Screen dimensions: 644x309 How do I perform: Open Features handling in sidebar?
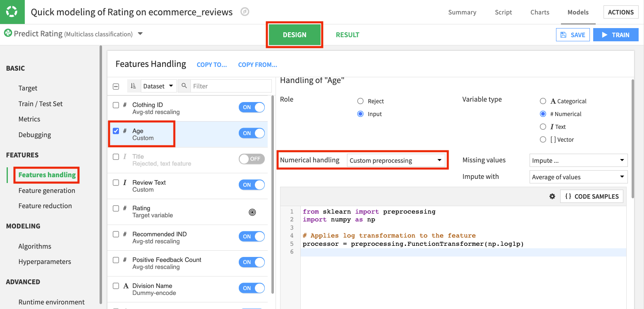click(x=47, y=175)
